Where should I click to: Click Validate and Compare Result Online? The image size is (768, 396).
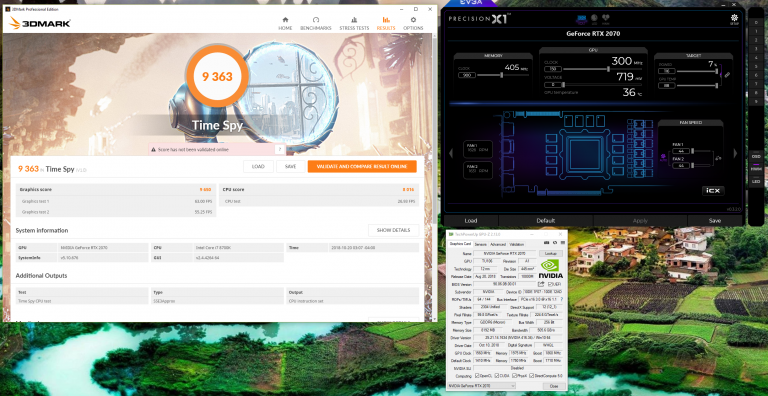362,167
